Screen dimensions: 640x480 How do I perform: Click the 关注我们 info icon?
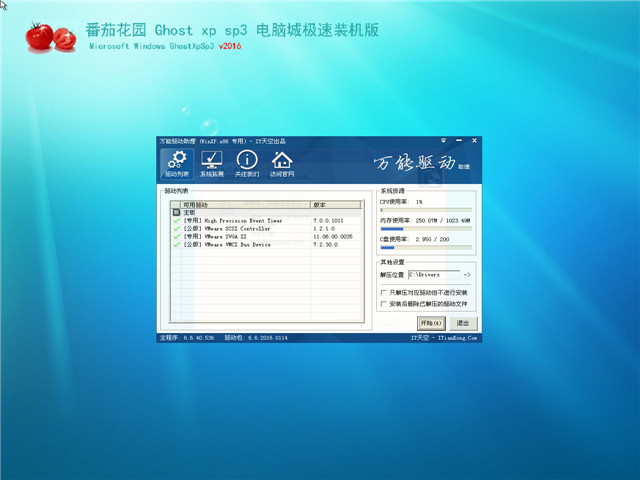point(247,164)
